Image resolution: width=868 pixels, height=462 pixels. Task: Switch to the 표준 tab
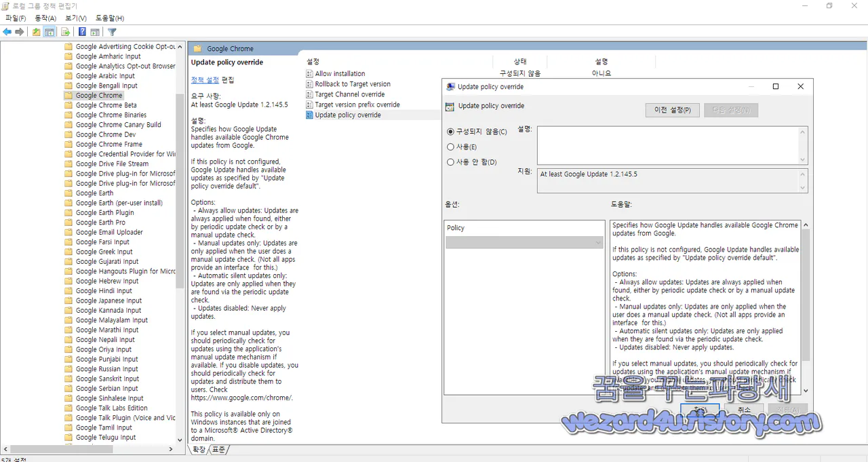tap(218, 449)
